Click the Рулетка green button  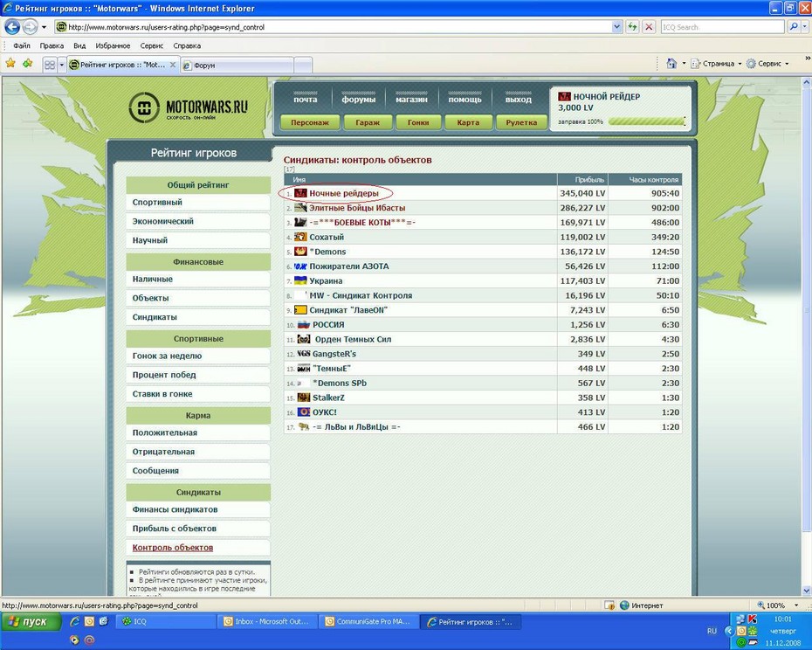coord(521,122)
